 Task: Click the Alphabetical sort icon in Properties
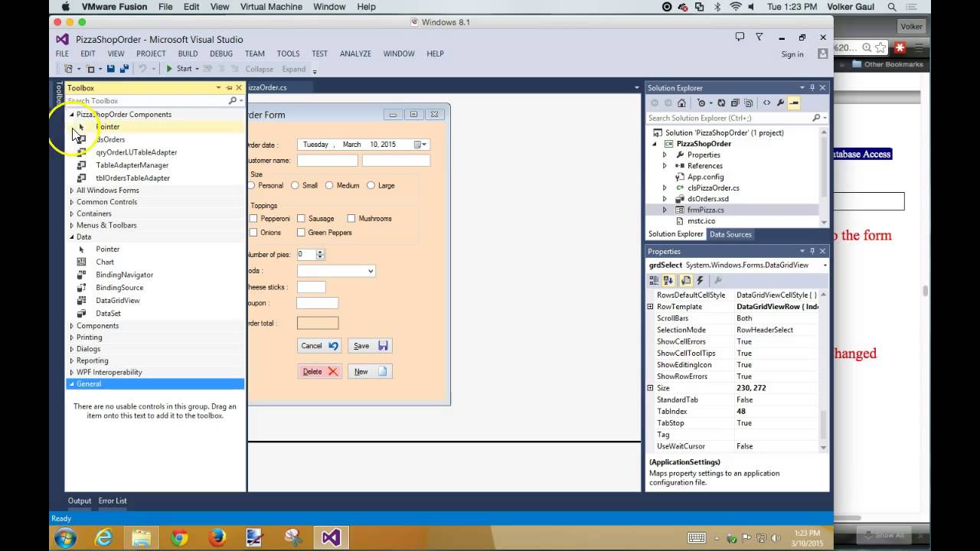[668, 281]
